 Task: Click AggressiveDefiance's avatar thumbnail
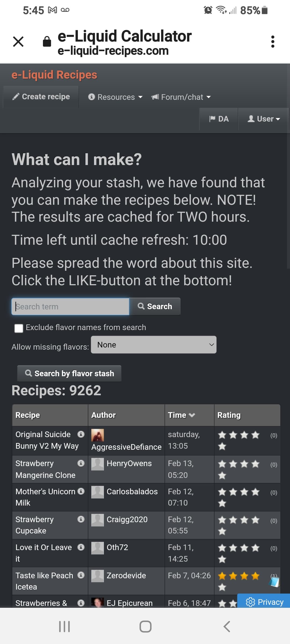[97, 435]
